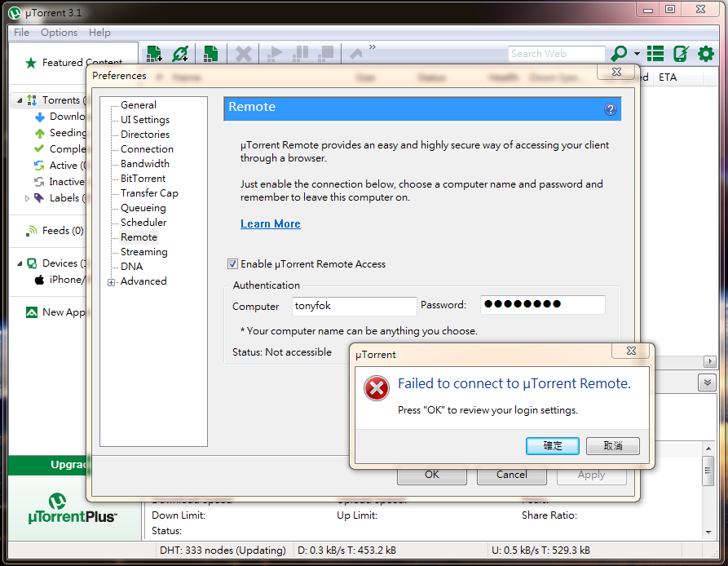Click the ETA column header
Screen dimensions: 728x566
coord(668,77)
